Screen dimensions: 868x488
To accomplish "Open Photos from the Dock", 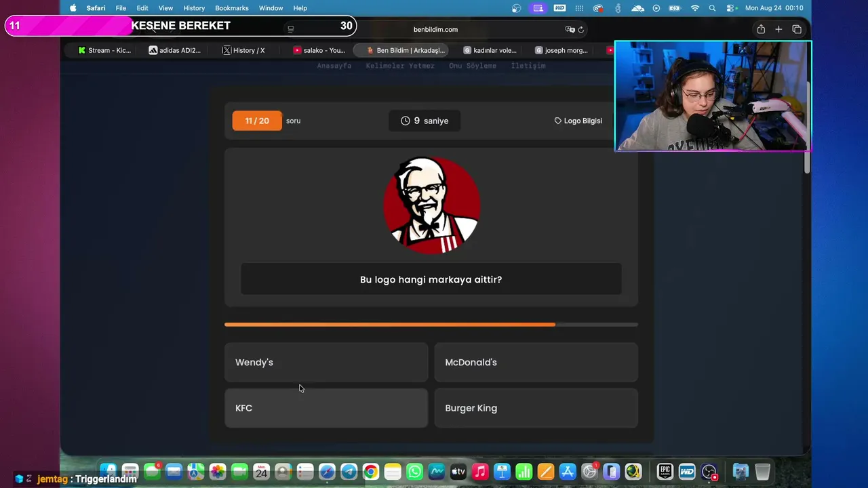I will coord(218,472).
